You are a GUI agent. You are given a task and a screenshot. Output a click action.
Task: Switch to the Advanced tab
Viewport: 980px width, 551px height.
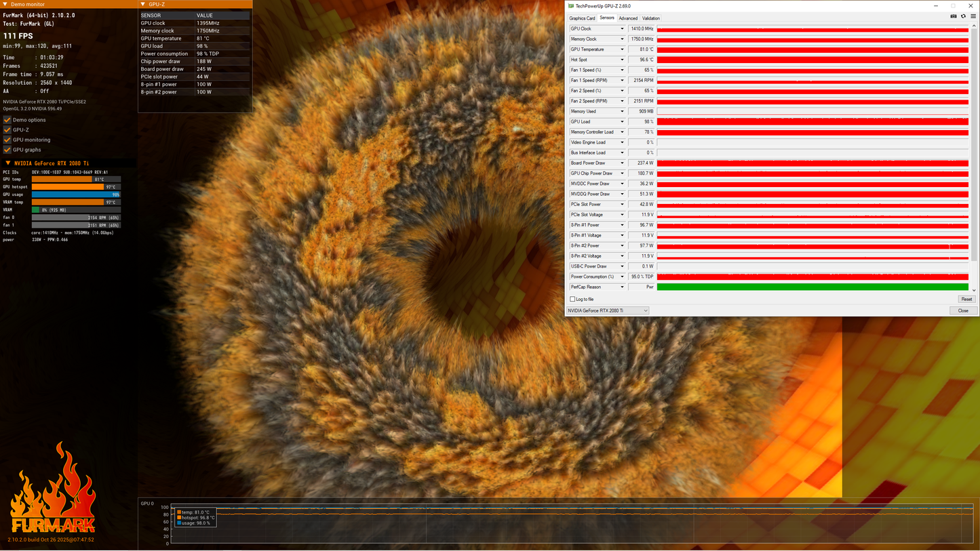pyautogui.click(x=628, y=18)
